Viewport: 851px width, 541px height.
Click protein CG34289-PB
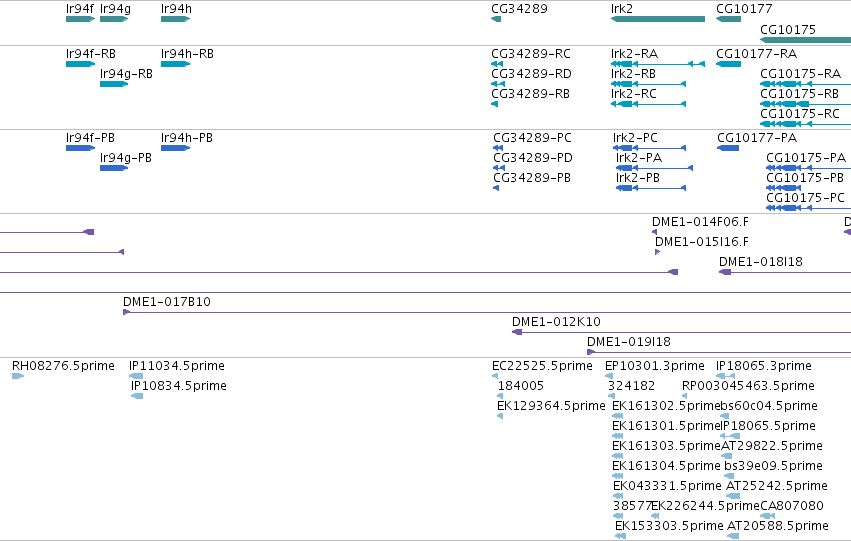pyautogui.click(x=532, y=178)
